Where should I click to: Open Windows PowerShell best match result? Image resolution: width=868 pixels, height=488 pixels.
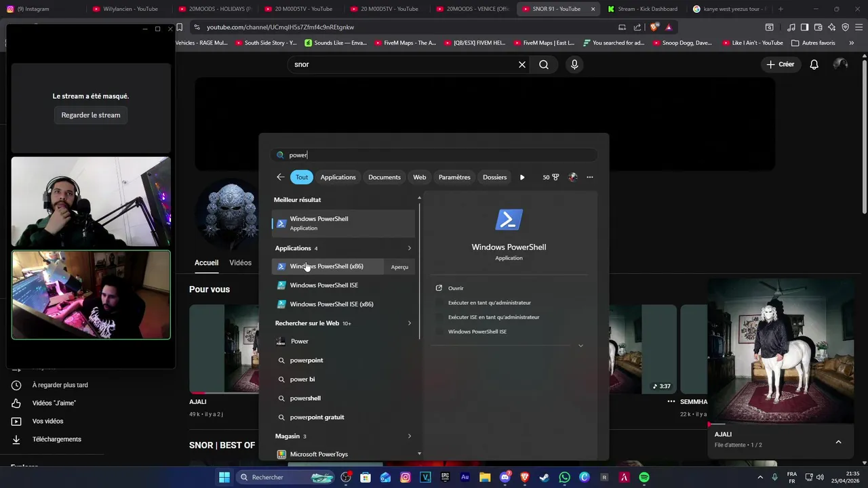(x=343, y=223)
